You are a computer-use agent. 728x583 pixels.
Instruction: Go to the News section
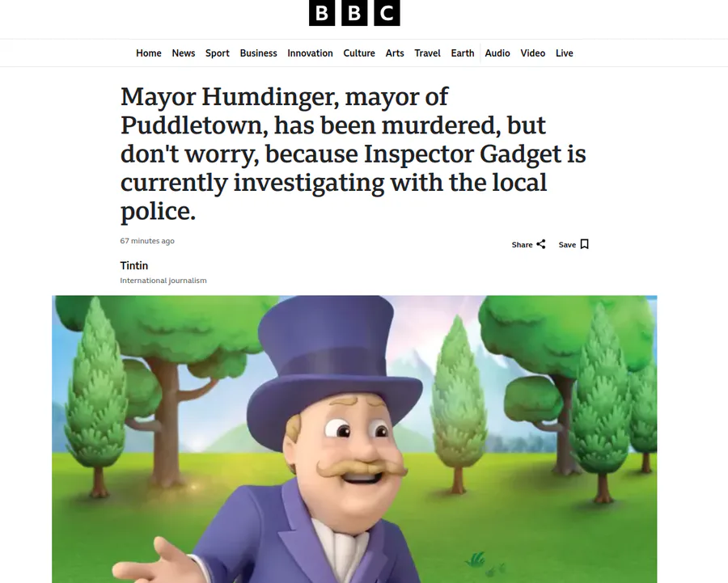[184, 53]
